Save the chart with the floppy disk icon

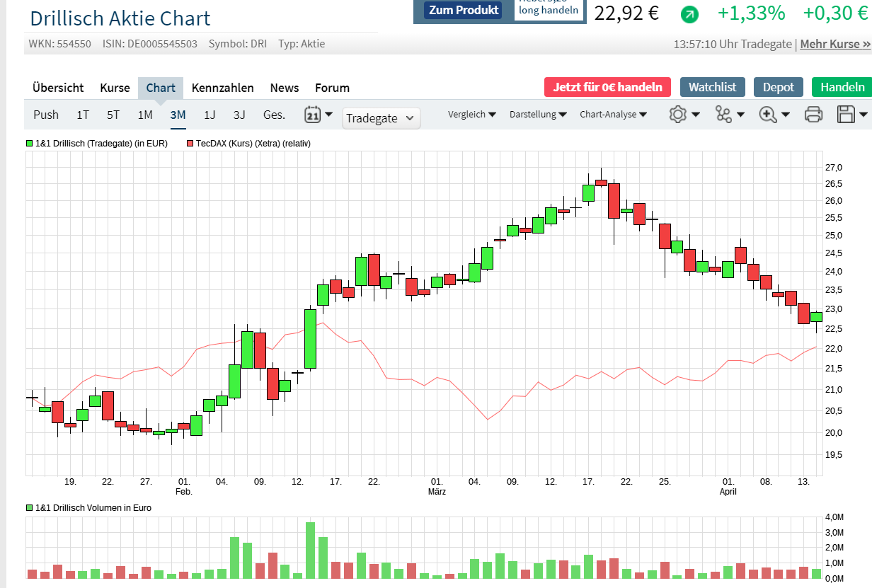(x=846, y=115)
